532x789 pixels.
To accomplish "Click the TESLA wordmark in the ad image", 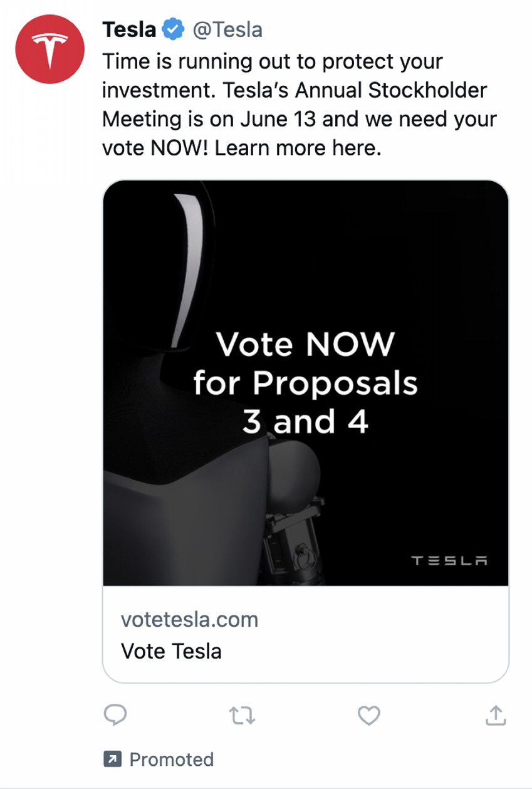I will coord(449,560).
